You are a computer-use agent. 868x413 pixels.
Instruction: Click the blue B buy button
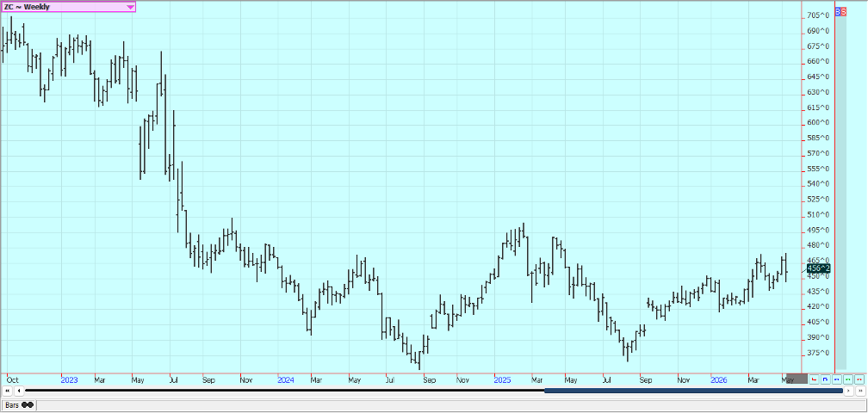[x=838, y=11]
